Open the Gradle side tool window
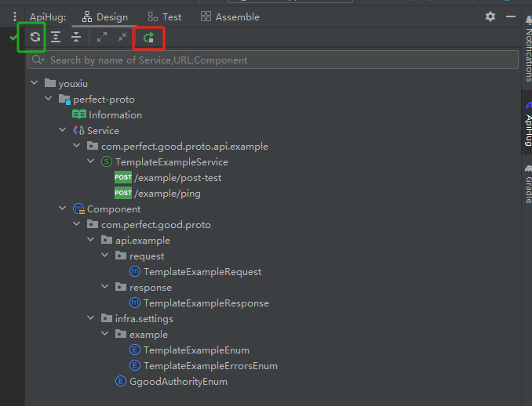 pyautogui.click(x=528, y=183)
